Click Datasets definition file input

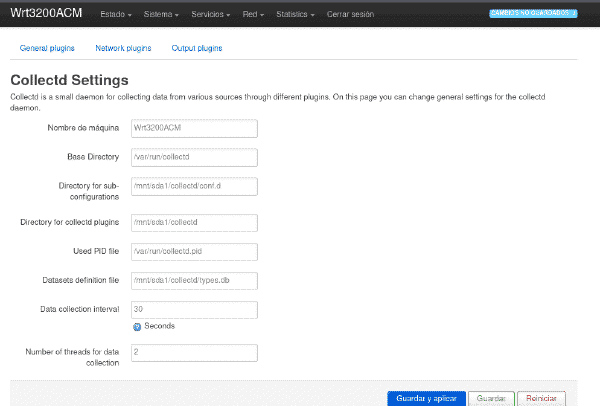coord(194,280)
